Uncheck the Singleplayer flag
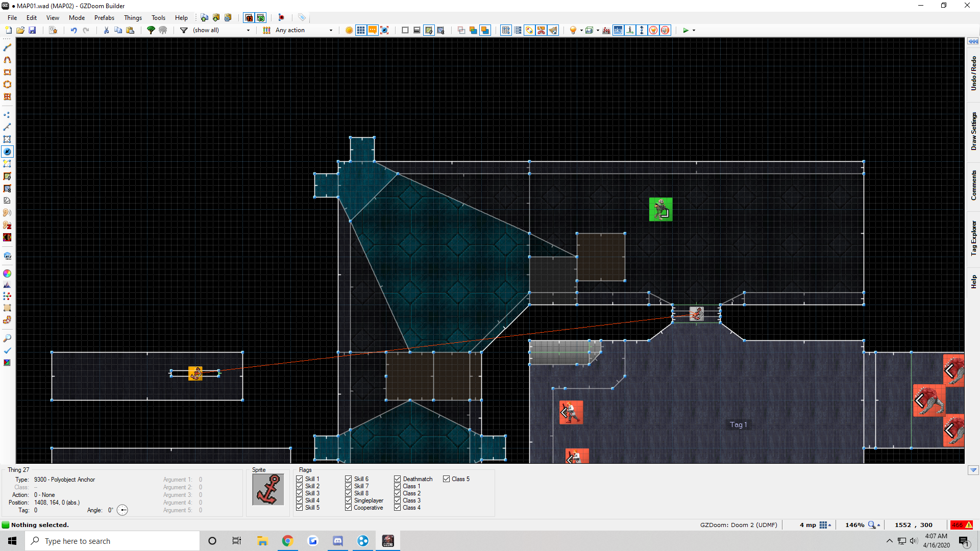This screenshot has width=980, height=551. [349, 500]
